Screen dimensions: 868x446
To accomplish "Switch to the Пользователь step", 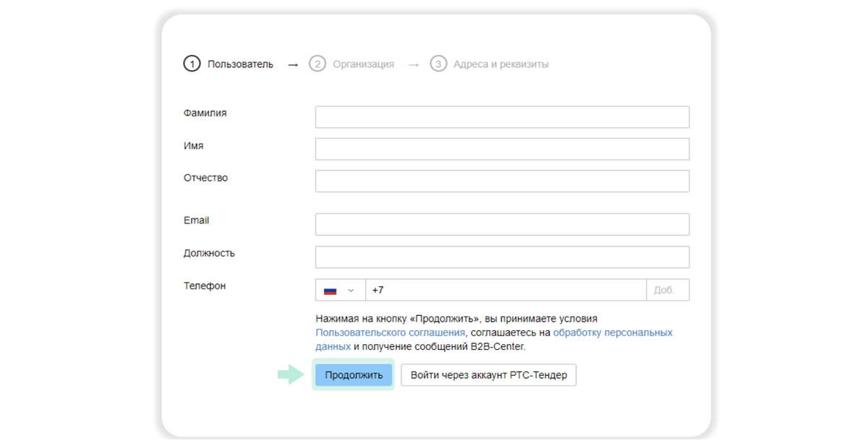I will pos(240,64).
